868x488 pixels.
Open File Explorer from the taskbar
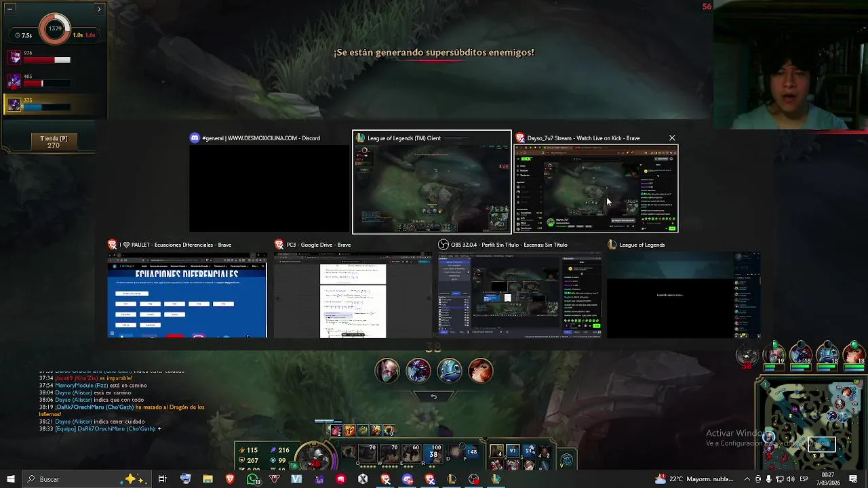click(208, 479)
